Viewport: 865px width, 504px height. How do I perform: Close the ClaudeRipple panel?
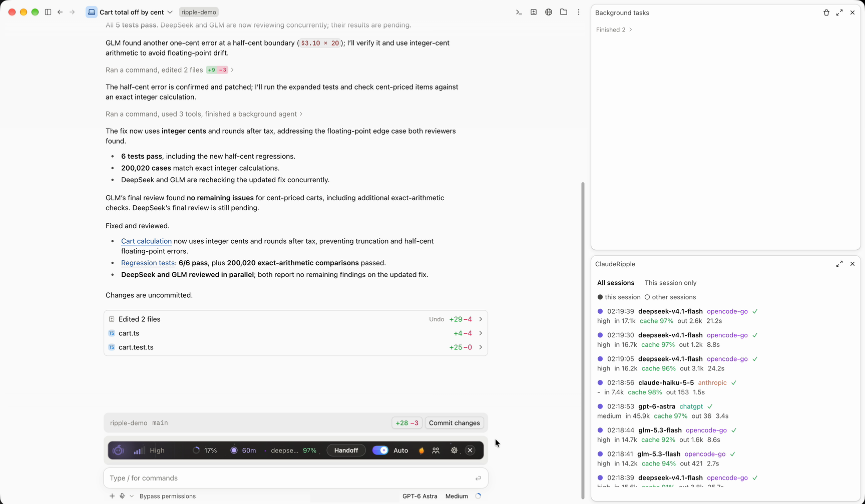(x=852, y=264)
